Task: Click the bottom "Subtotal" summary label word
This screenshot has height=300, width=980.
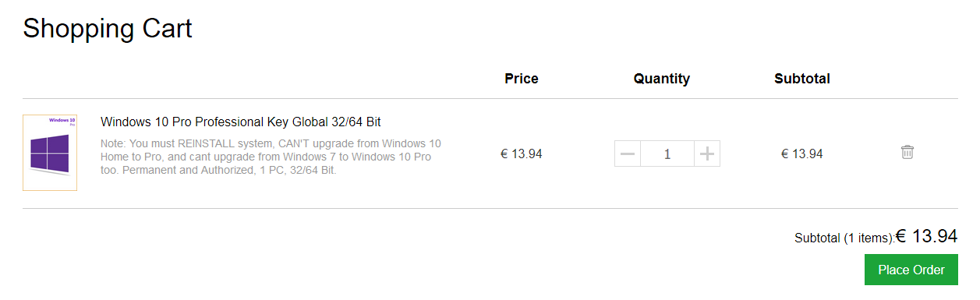Action: pos(817,238)
